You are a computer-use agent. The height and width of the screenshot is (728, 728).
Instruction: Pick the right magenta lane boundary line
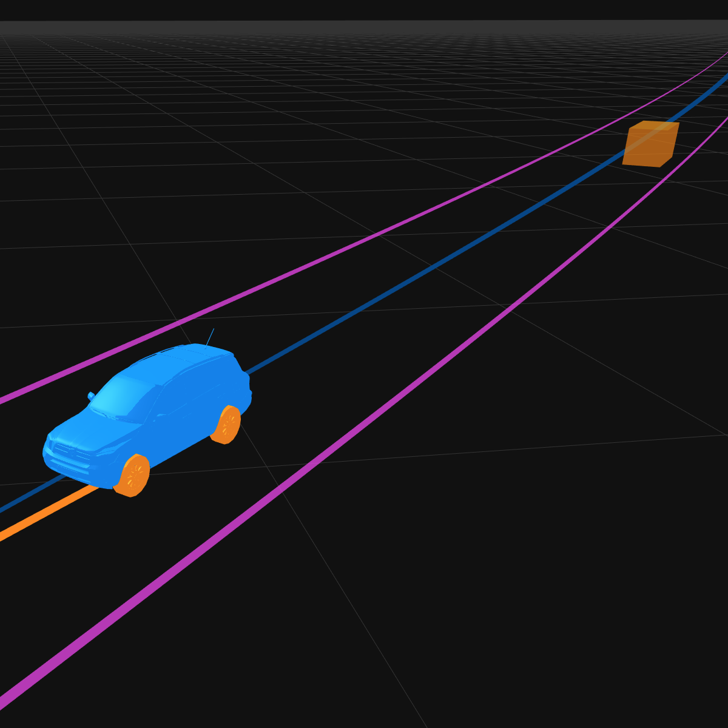point(425,376)
